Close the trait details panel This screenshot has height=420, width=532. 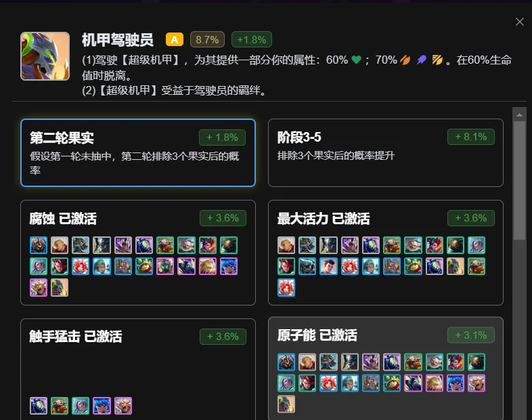(519, 22)
